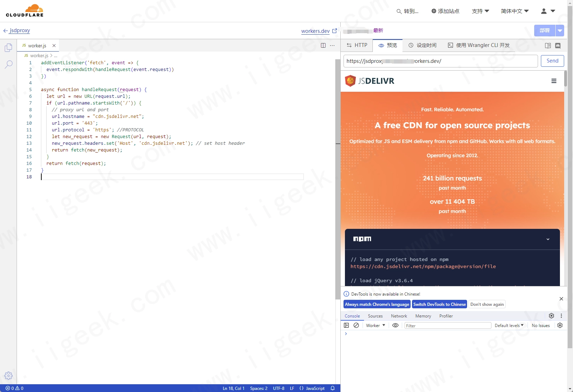Expand the deploy button dropdown arrow
The width and height of the screenshot is (573, 392).
560,30
